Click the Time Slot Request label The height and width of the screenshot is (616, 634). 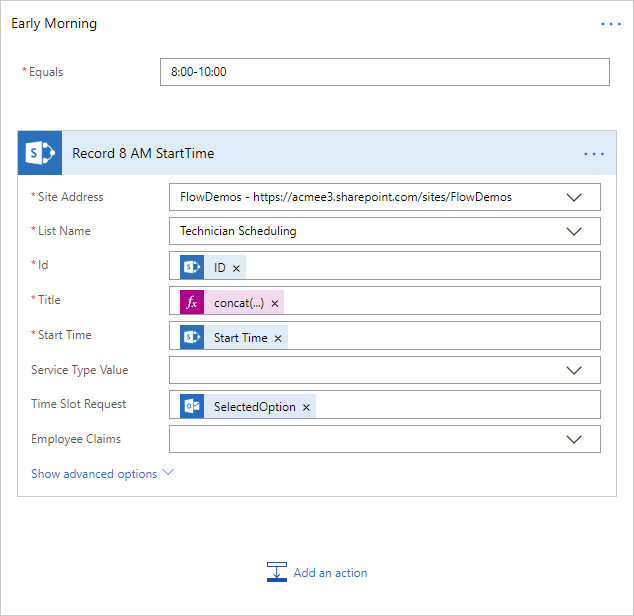[78, 404]
